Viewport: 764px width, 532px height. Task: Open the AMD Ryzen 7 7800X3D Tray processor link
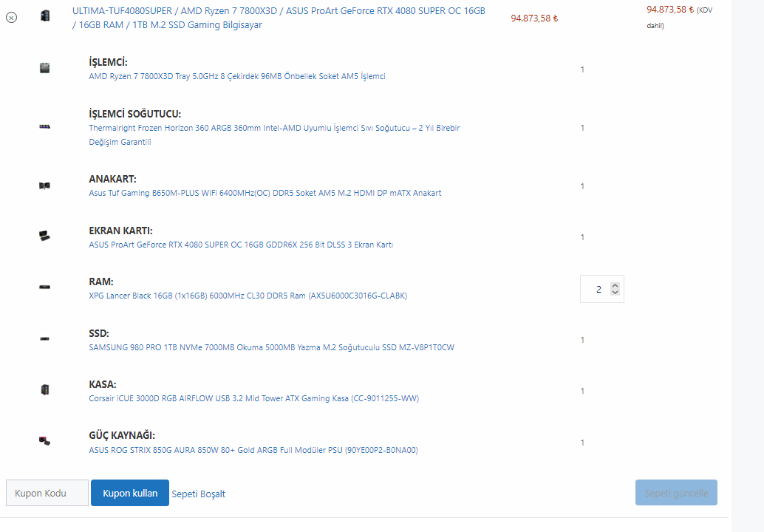237,76
